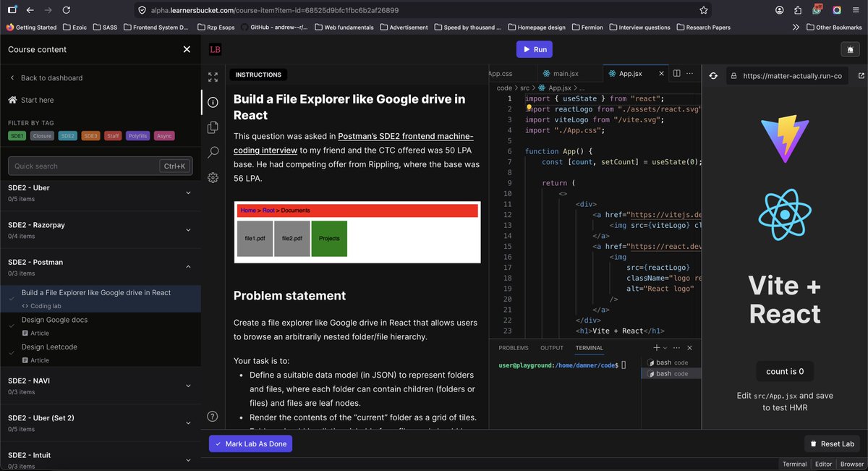Viewport: 868px width, 471px height.
Task: Switch to Editor view in bottom bar
Action: pos(823,464)
